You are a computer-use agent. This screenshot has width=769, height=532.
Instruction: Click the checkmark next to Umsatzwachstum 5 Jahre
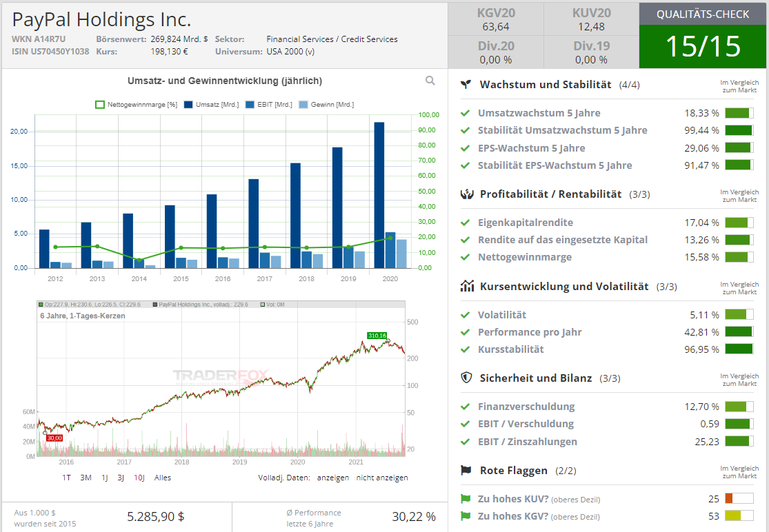pos(466,113)
